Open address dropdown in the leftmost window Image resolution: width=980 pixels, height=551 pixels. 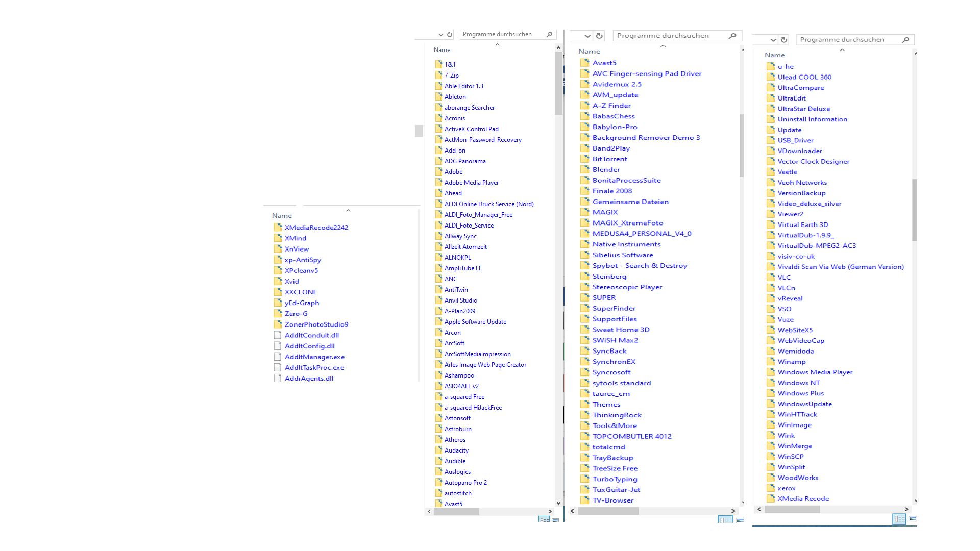pos(440,35)
